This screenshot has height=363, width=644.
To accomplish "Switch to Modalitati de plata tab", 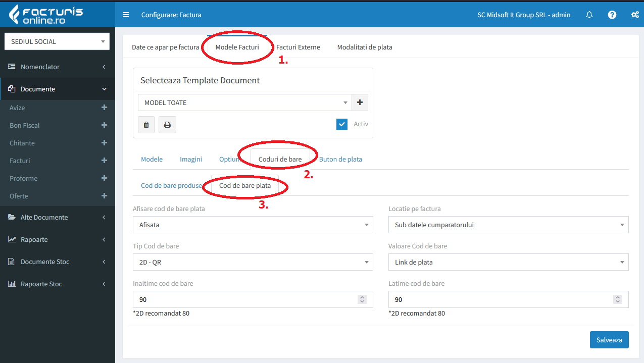I will (x=365, y=47).
